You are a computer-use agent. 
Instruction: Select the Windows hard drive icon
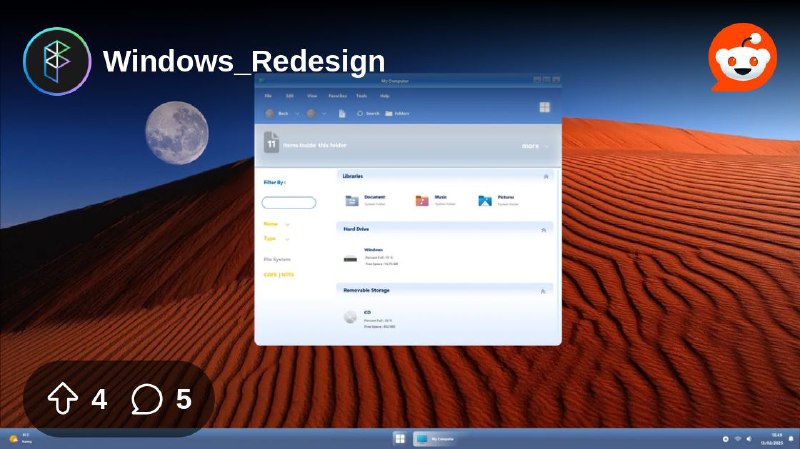pyautogui.click(x=351, y=258)
